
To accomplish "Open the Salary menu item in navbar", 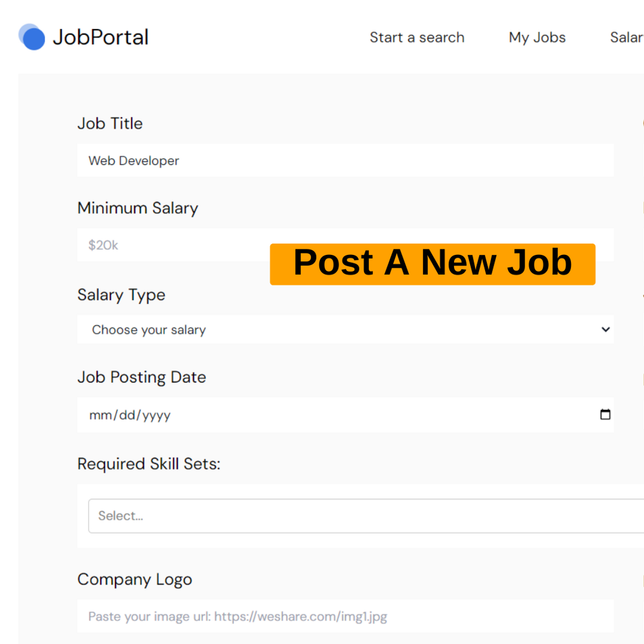I will pos(627,38).
